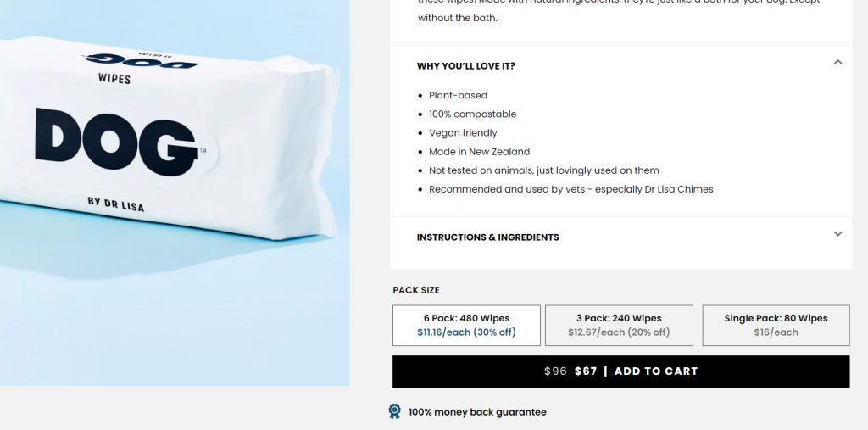
Task: Select the 3 Pack: 240 Wipes option
Action: tap(619, 326)
